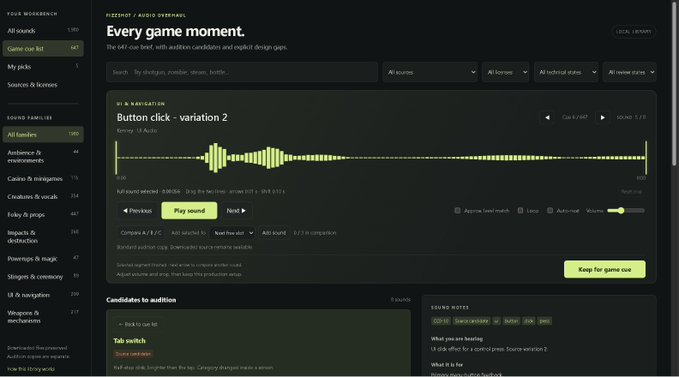This screenshot has width=679, height=377.
Task: Open the Next free slot dropdown
Action: (233, 233)
